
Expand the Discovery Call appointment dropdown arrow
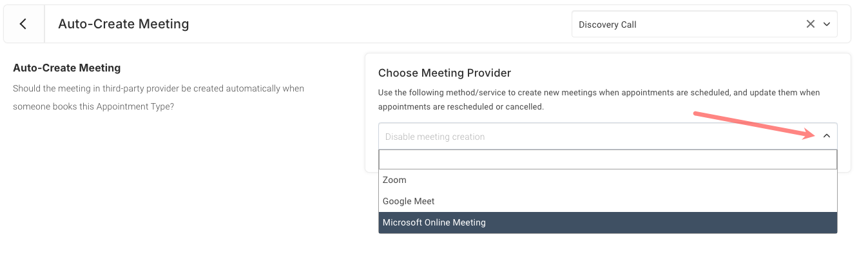[x=827, y=24]
